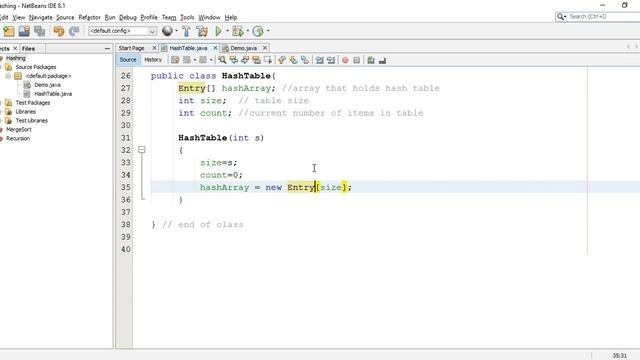Open the Debug Project dropdown arrow
The width and height of the screenshot is (640, 360).
[247, 31]
